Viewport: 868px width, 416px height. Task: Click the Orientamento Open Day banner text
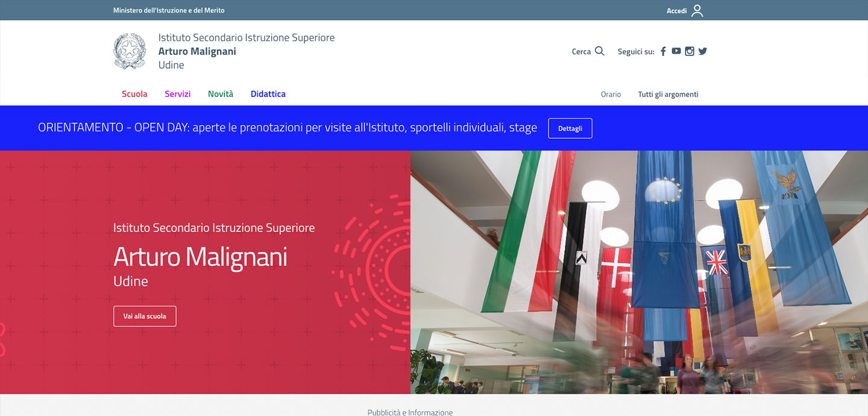[x=288, y=128]
